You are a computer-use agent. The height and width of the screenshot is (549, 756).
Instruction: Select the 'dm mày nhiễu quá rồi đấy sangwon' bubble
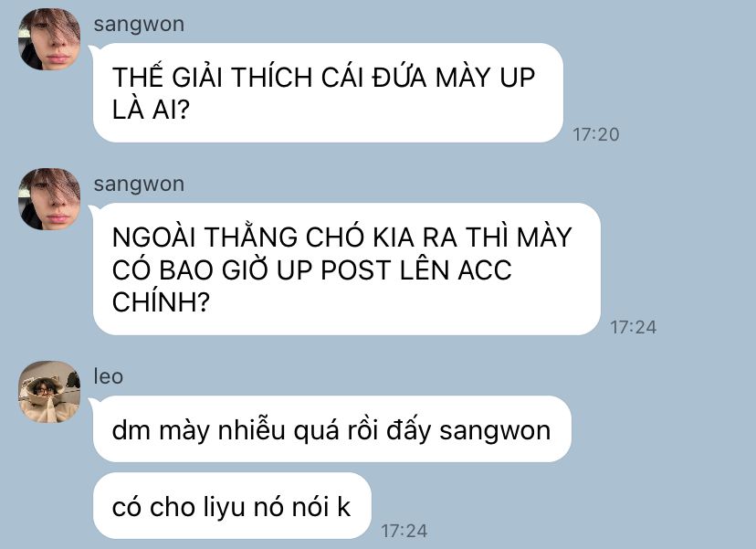pyautogui.click(x=332, y=428)
